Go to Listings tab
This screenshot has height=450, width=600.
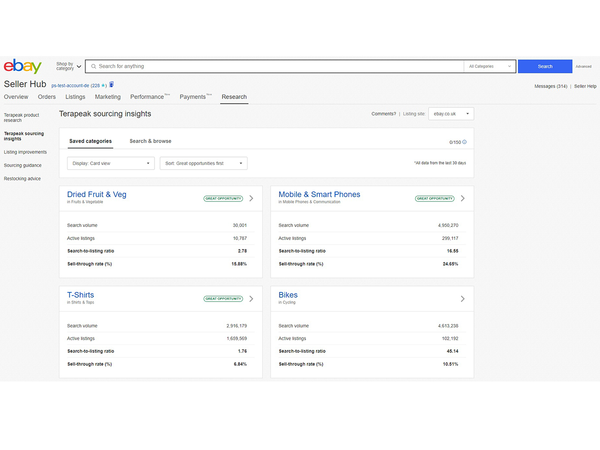[75, 97]
